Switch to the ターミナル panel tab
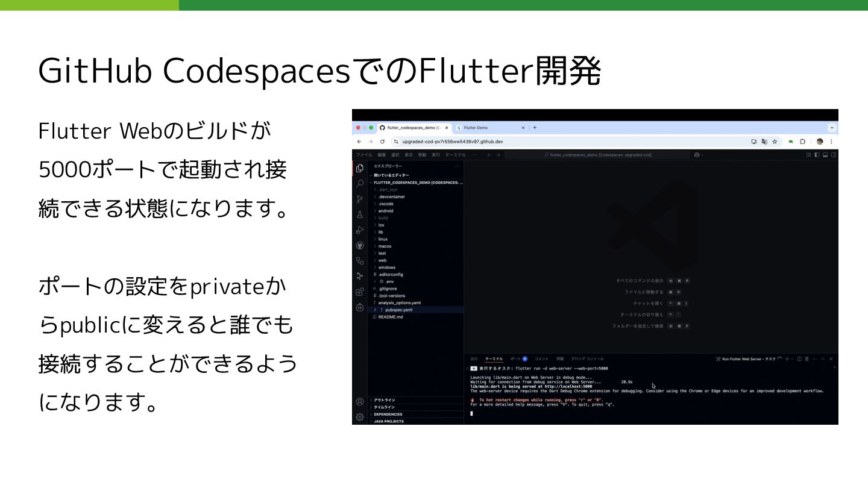Viewport: 868px width, 488px height. click(494, 359)
